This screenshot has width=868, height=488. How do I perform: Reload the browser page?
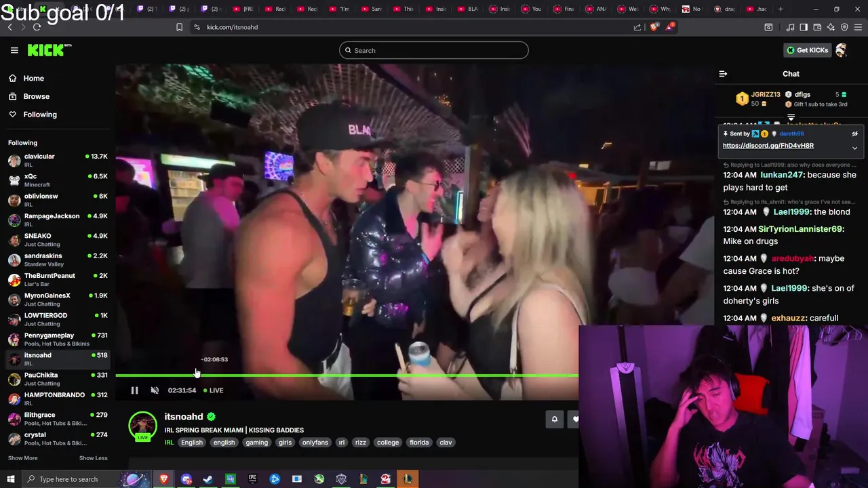37,27
